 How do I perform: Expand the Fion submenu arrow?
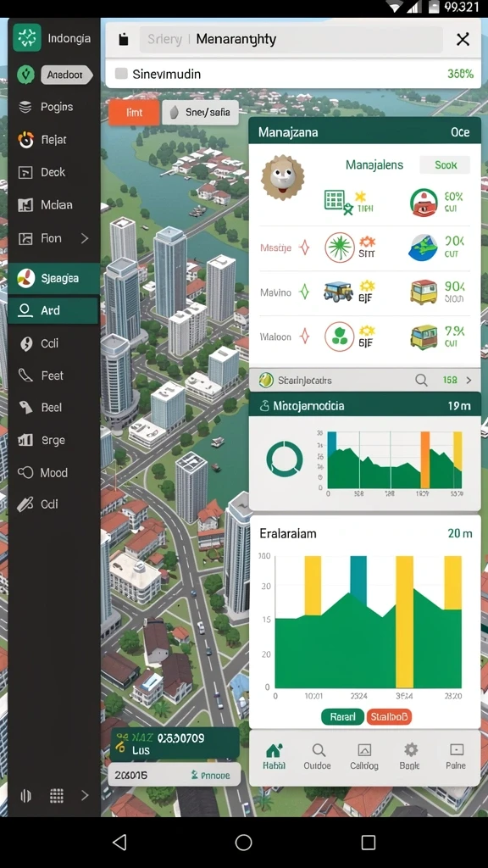pos(85,238)
